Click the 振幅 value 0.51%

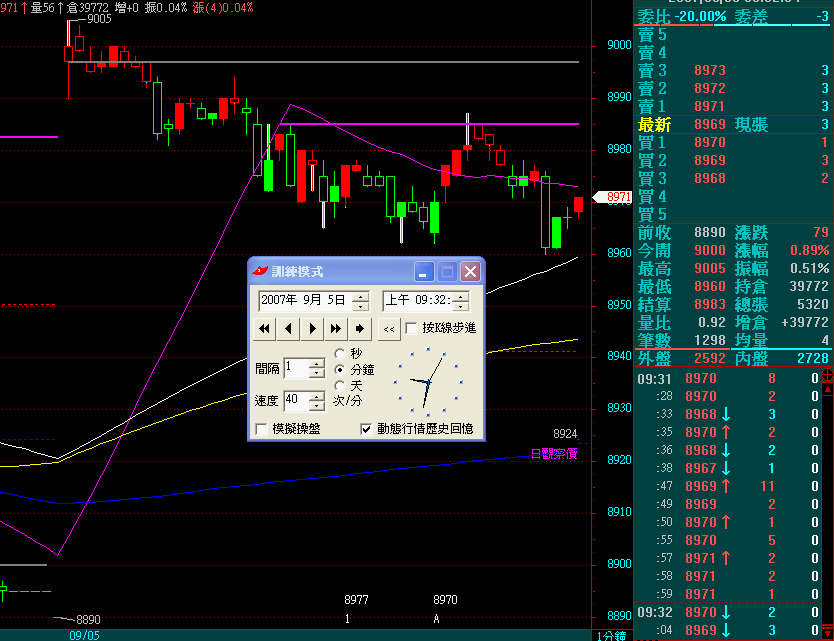click(809, 269)
